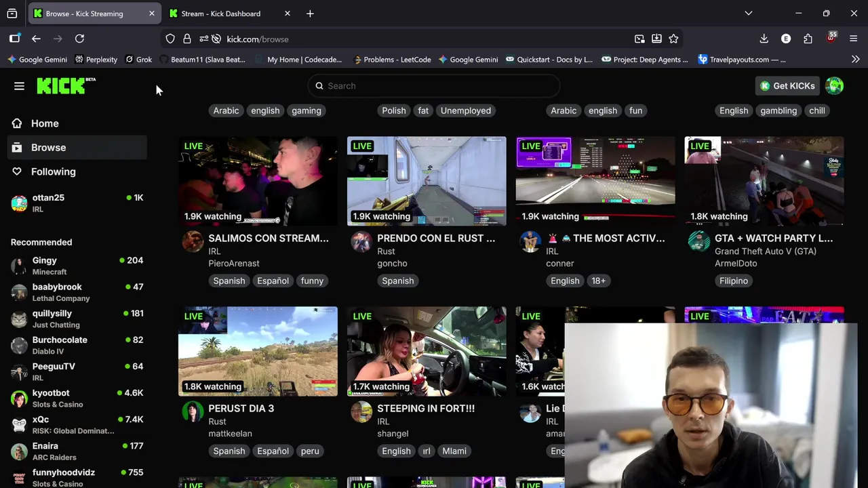Select the gambling tag
The image size is (868, 488).
[778, 110]
